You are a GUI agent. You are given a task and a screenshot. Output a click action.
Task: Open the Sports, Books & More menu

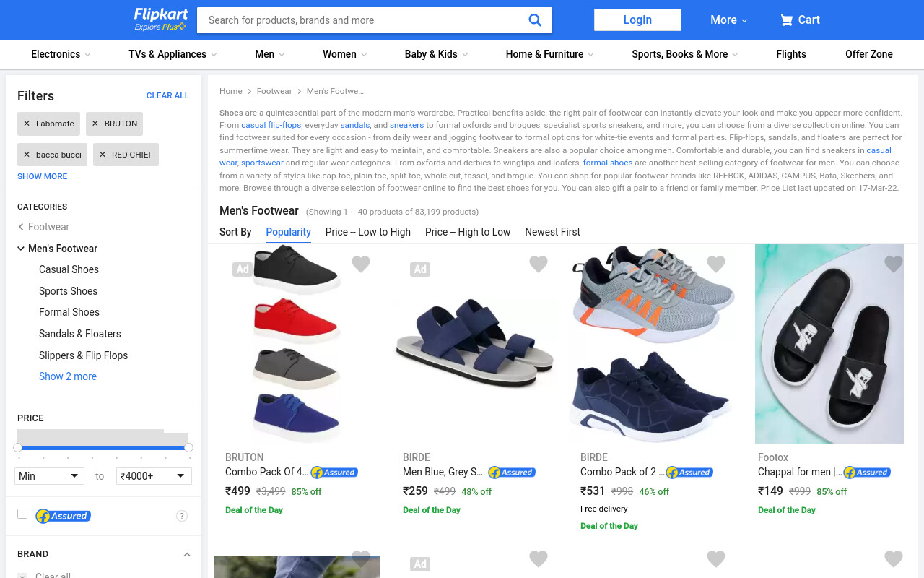(685, 54)
